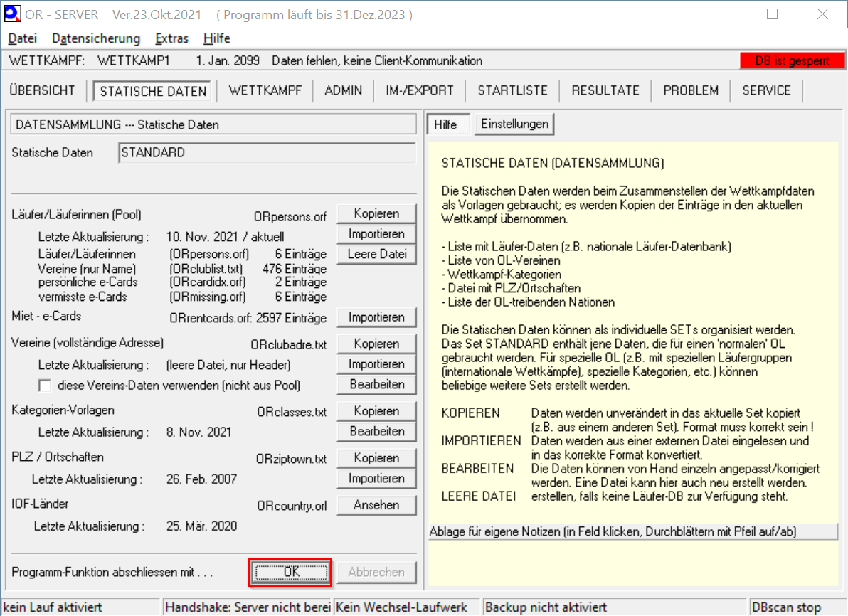Click Importieren for PLZ / Ortschaften
The image size is (848, 616).
tap(376, 478)
